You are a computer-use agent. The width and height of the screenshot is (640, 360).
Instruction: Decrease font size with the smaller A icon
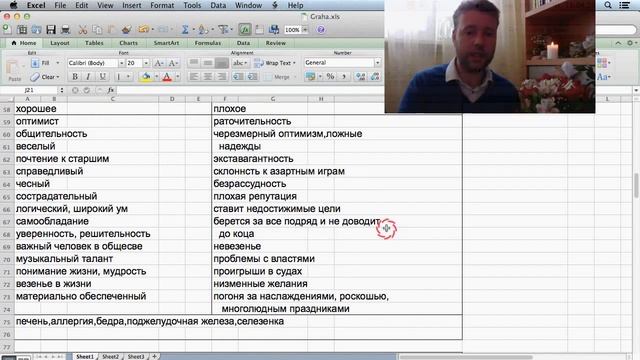pyautogui.click(x=173, y=63)
